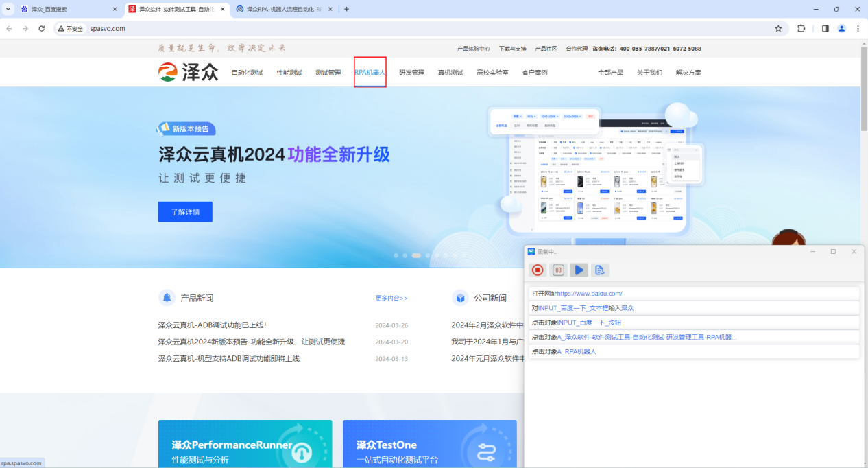The width and height of the screenshot is (868, 468).
Task: Click the 新版本预告 badge on the banner
Action: [186, 128]
